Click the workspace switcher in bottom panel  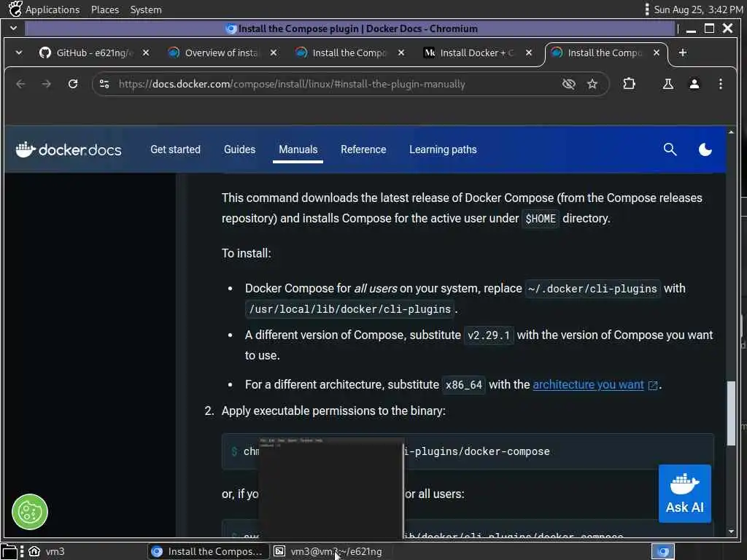pos(662,551)
